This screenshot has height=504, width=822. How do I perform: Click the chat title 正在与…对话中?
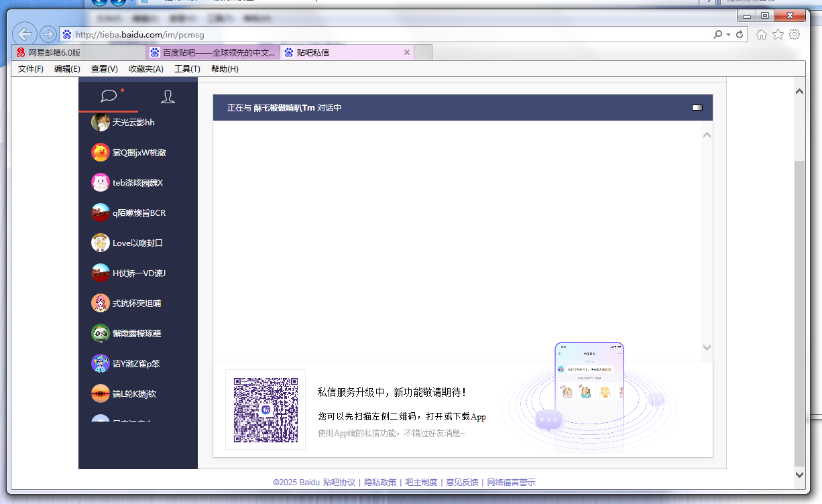click(x=284, y=108)
